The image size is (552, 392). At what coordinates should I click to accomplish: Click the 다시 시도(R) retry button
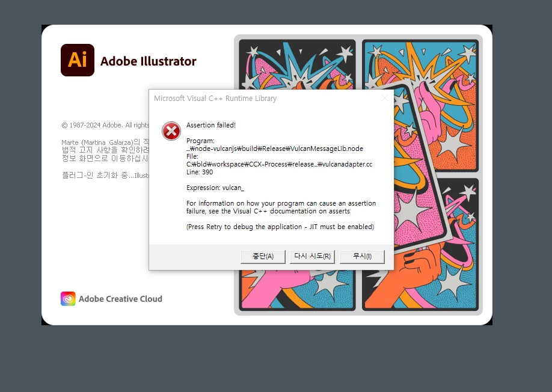(x=312, y=257)
